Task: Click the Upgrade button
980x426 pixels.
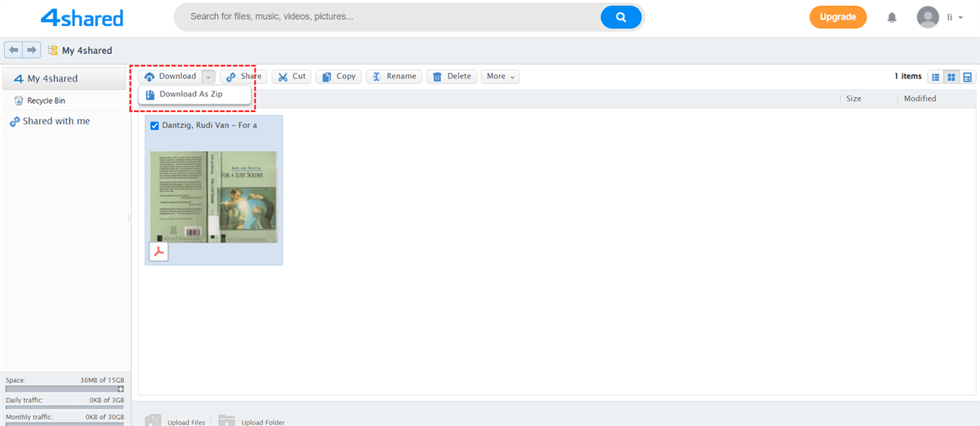Action: pyautogui.click(x=838, y=16)
